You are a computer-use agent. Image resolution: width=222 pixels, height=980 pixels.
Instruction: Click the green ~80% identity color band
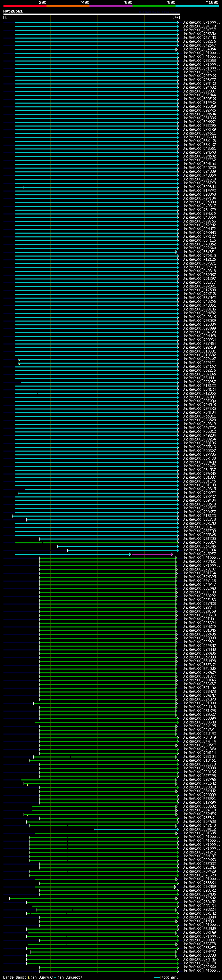154,6
